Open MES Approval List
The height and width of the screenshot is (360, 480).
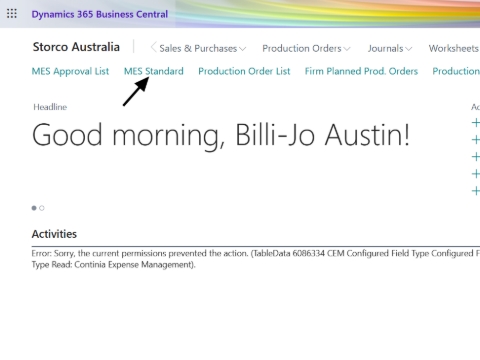tap(70, 71)
